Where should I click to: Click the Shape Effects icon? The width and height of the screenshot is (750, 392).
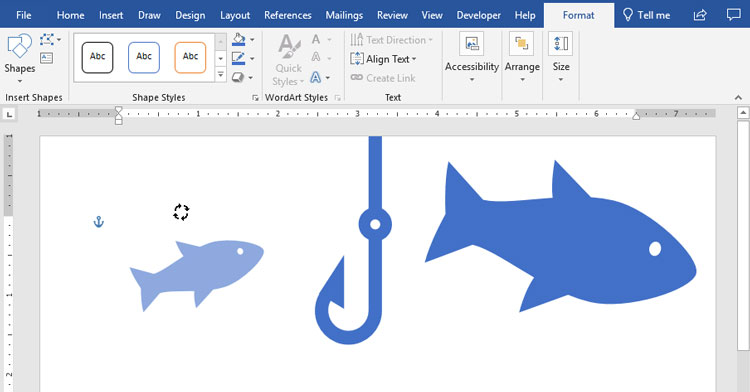click(x=238, y=77)
